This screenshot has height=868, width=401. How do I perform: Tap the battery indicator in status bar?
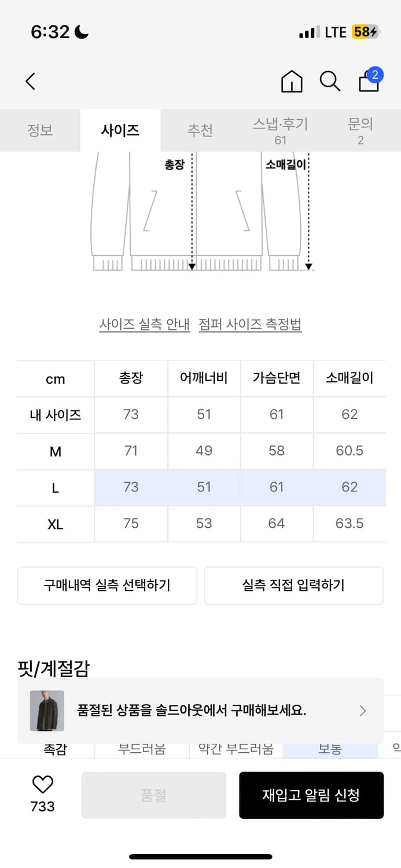[365, 32]
